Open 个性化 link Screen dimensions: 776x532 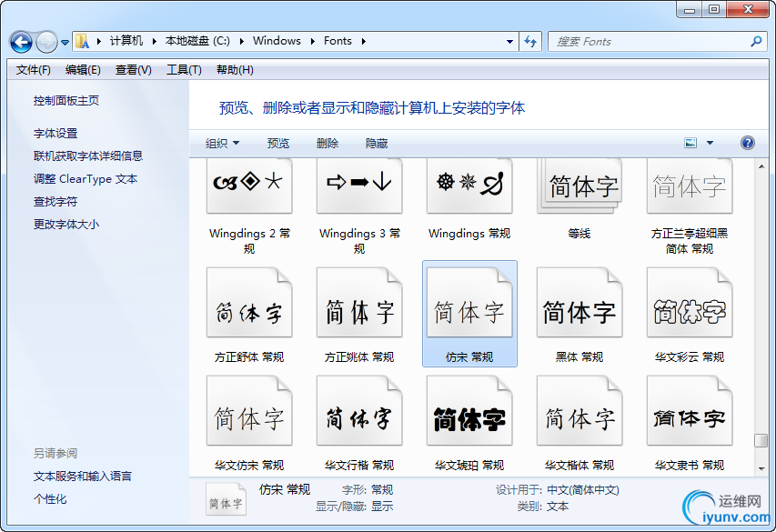[49, 499]
